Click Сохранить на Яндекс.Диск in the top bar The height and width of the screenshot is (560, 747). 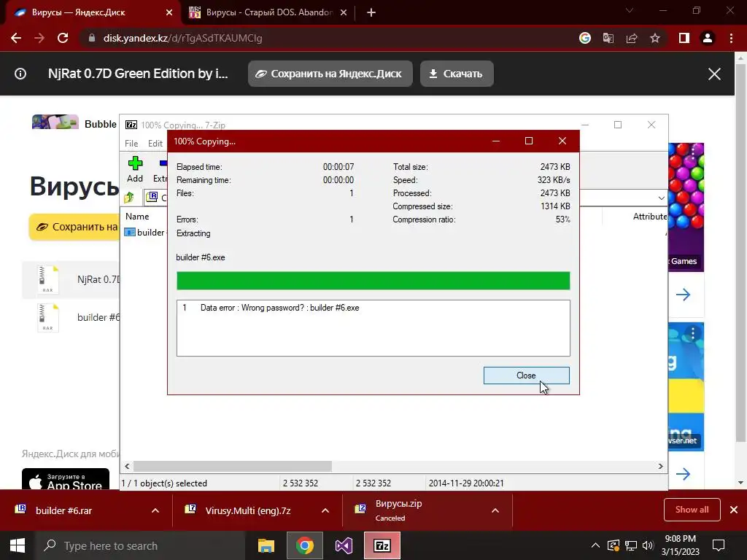pyautogui.click(x=330, y=74)
